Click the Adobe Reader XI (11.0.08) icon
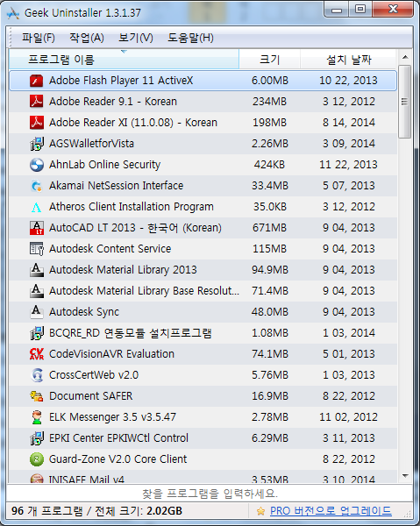This screenshot has height=526, width=420. [37, 123]
